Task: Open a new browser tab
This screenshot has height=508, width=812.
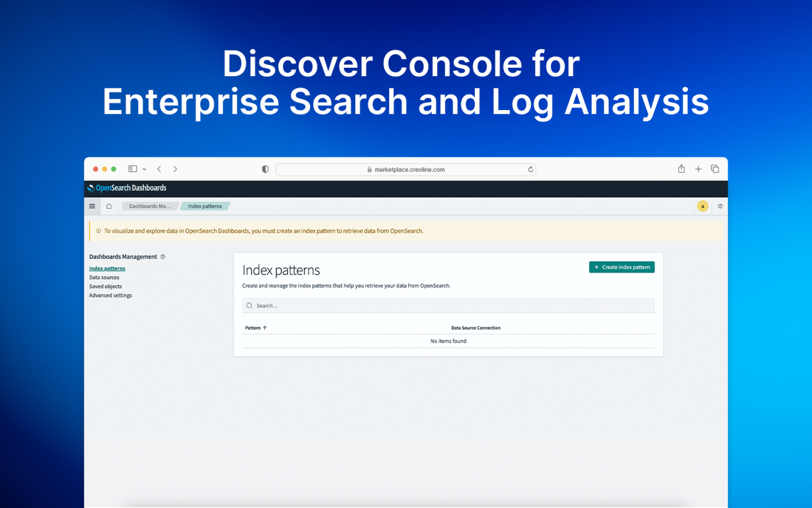Action: click(x=698, y=169)
